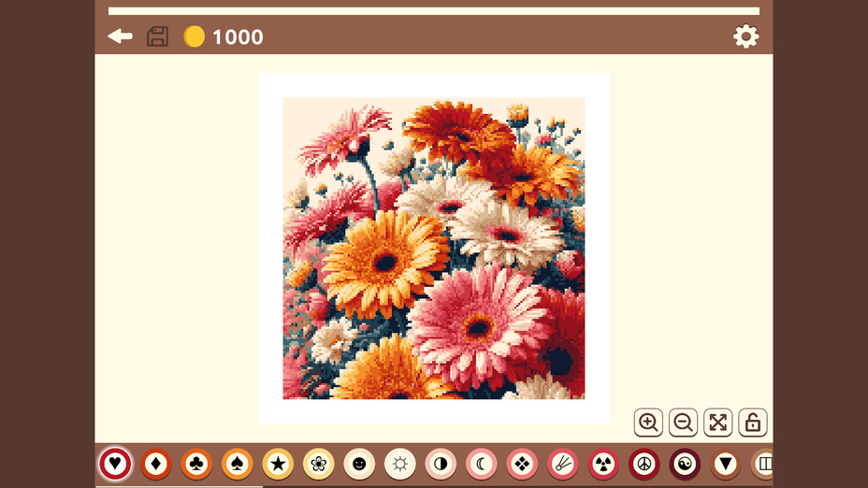Select the heart color swatch
Screen dimensions: 868x488
[x=115, y=464]
